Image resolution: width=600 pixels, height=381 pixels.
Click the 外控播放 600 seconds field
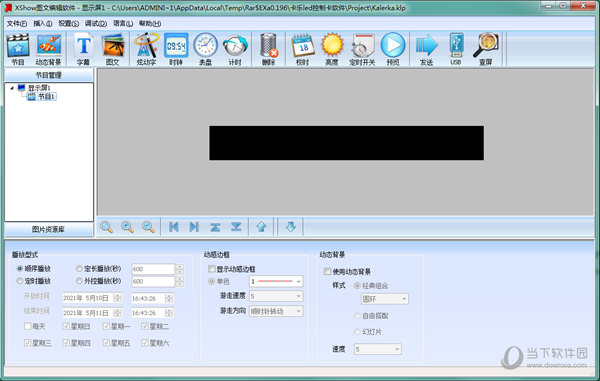(153, 282)
